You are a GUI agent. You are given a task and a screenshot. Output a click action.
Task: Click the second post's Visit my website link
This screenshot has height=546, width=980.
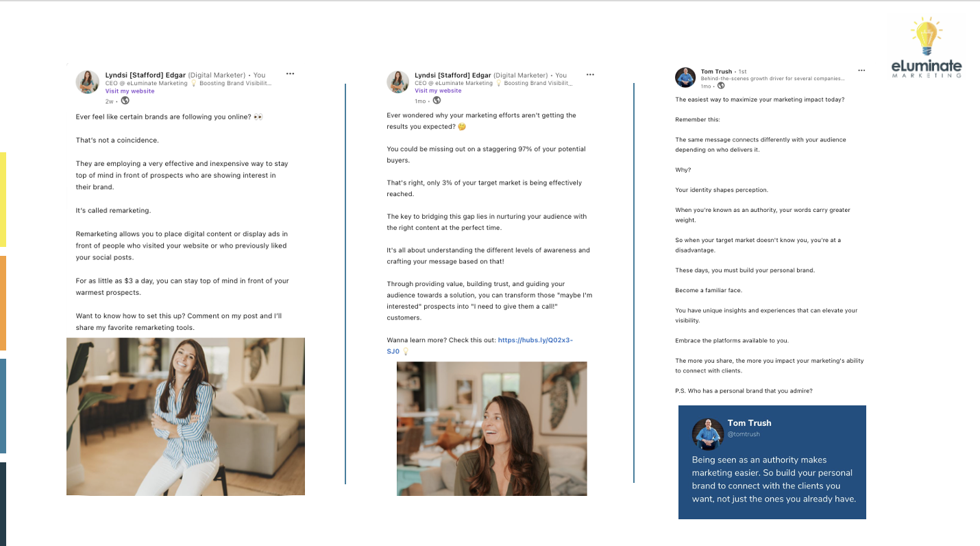pyautogui.click(x=439, y=91)
